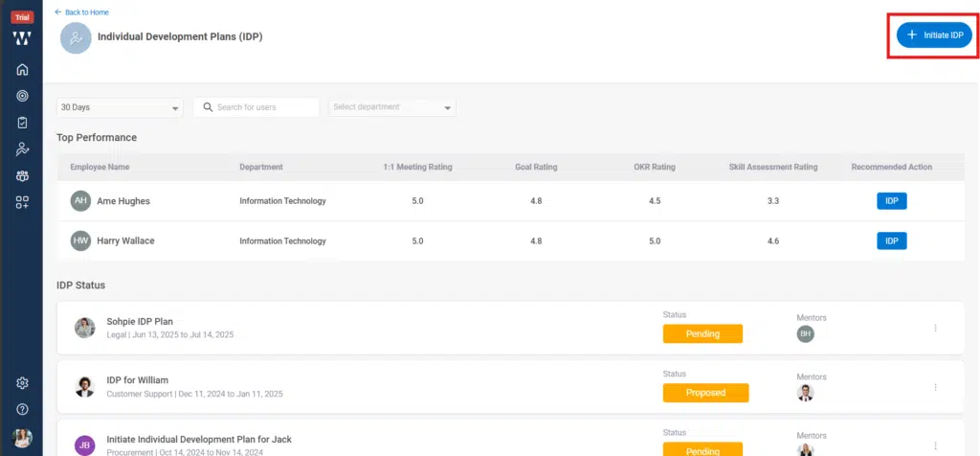
Task: Open the clipboard checklist icon in sidebar
Action: point(22,123)
